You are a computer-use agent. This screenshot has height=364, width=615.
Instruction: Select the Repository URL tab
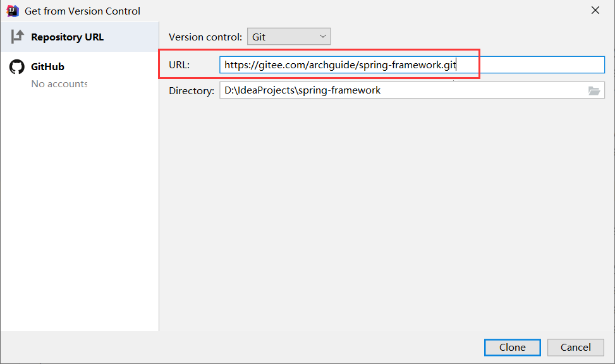point(80,37)
